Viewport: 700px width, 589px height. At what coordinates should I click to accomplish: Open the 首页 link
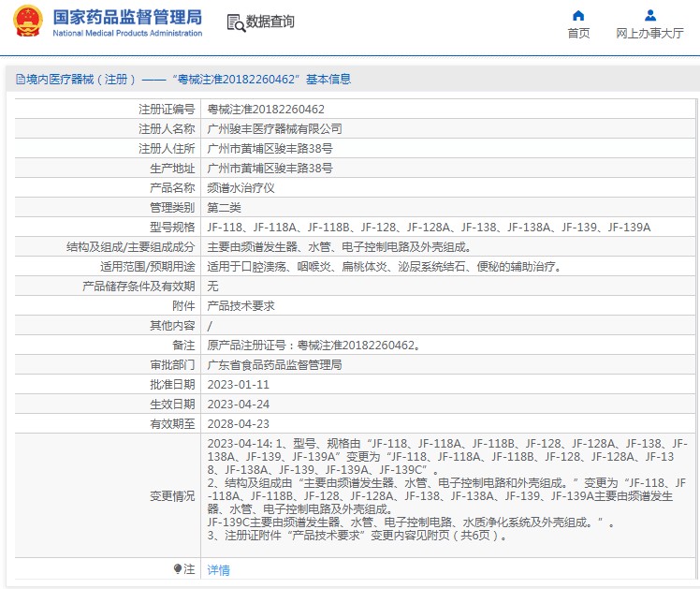[578, 33]
